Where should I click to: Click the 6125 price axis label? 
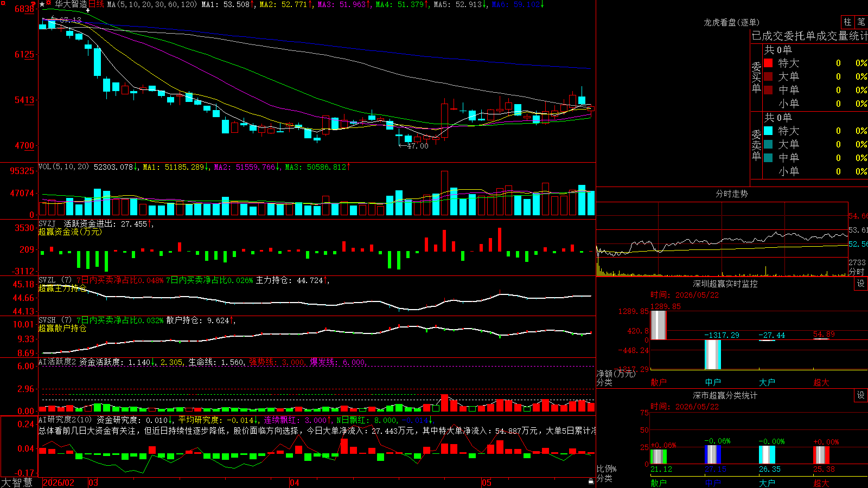(x=24, y=54)
